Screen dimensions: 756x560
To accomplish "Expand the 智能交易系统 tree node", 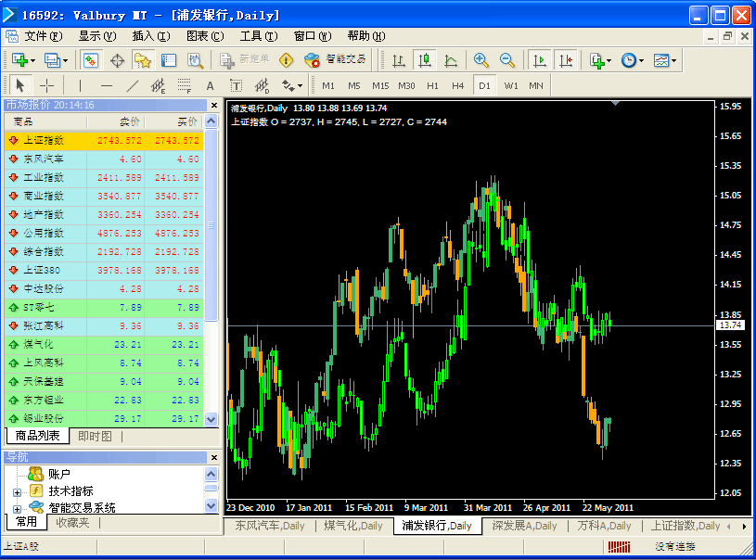I will [x=17, y=508].
